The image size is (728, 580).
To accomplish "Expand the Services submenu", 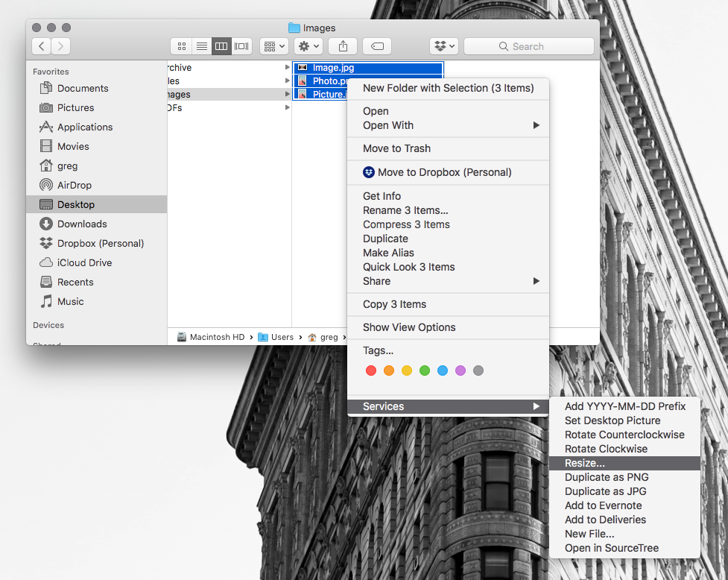I will click(x=448, y=406).
